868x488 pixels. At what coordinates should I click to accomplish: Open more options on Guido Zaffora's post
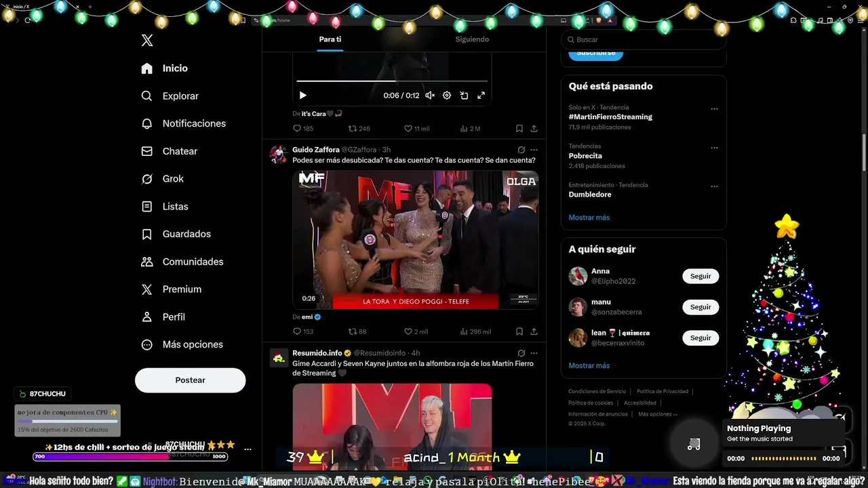coord(534,150)
